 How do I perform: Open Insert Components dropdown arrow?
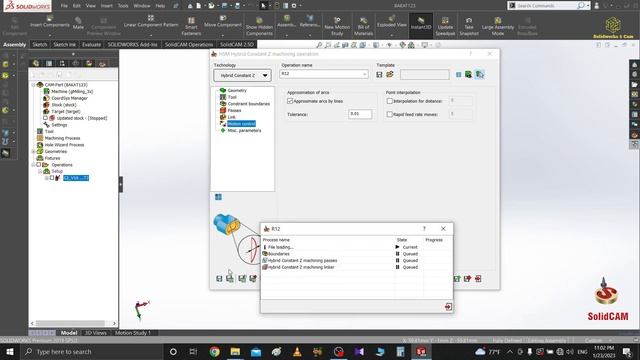[49, 35]
